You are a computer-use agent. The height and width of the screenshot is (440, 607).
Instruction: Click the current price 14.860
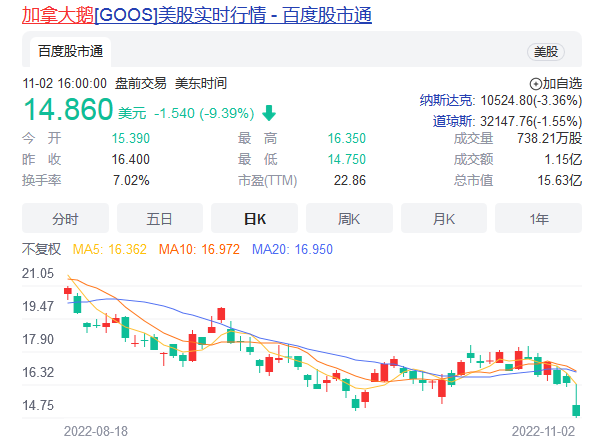[x=68, y=109]
